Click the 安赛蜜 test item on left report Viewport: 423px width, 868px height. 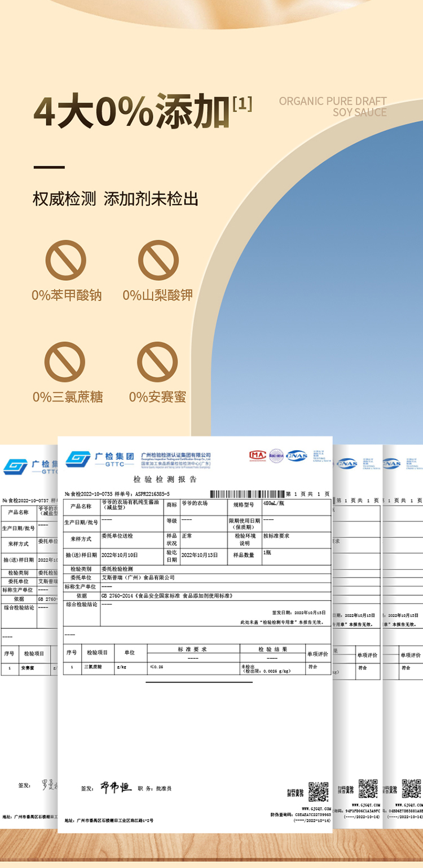pyautogui.click(x=28, y=668)
